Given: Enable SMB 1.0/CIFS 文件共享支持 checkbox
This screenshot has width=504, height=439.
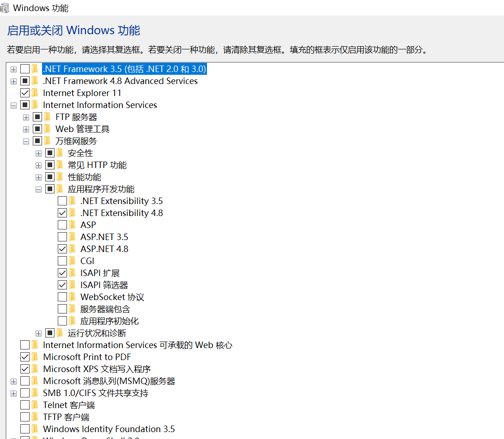Looking at the screenshot, I should 25,393.
